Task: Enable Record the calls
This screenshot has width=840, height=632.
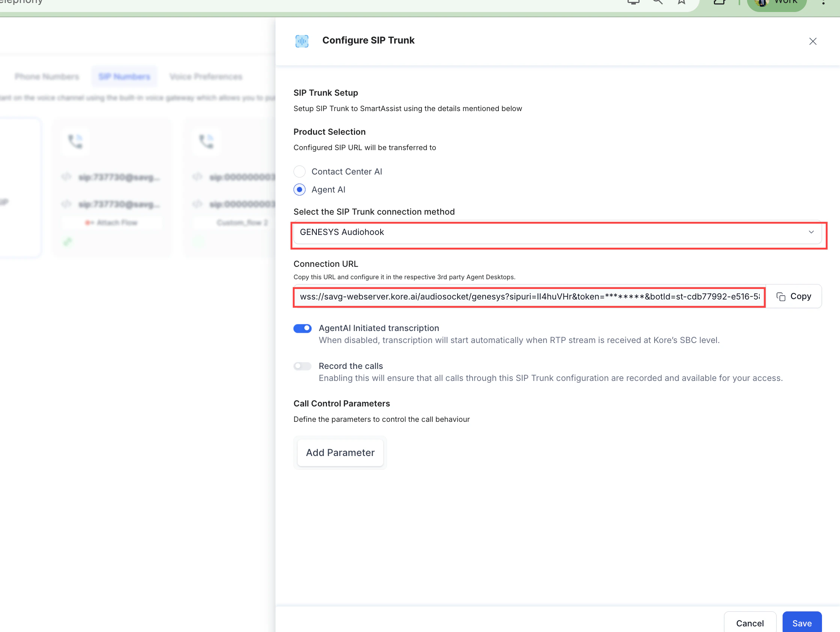Action: pos(302,366)
